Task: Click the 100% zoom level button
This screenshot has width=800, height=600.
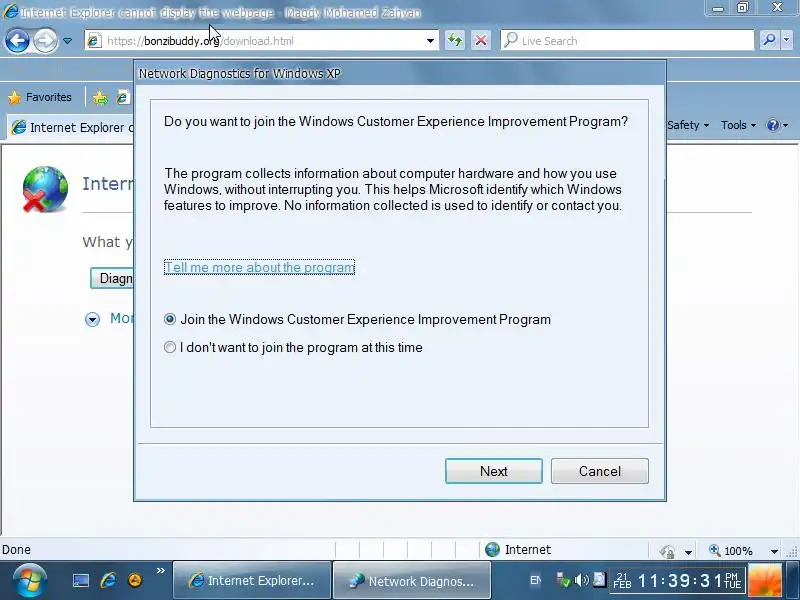Action: [x=730, y=550]
